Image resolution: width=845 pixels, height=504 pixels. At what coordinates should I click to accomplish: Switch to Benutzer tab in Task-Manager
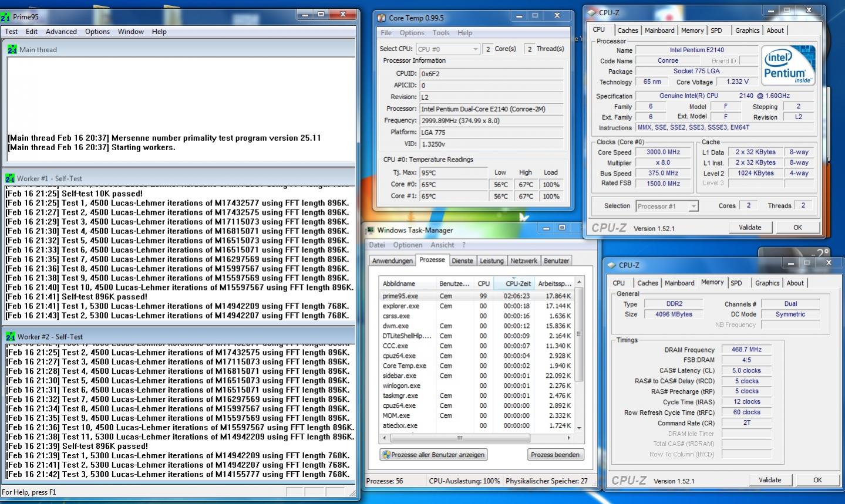tap(556, 261)
